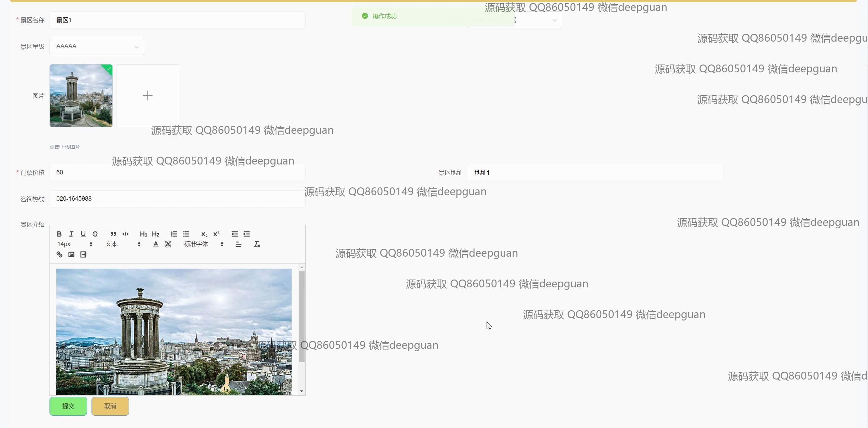
Task: Click the plus box to upload an image
Action: (x=148, y=96)
